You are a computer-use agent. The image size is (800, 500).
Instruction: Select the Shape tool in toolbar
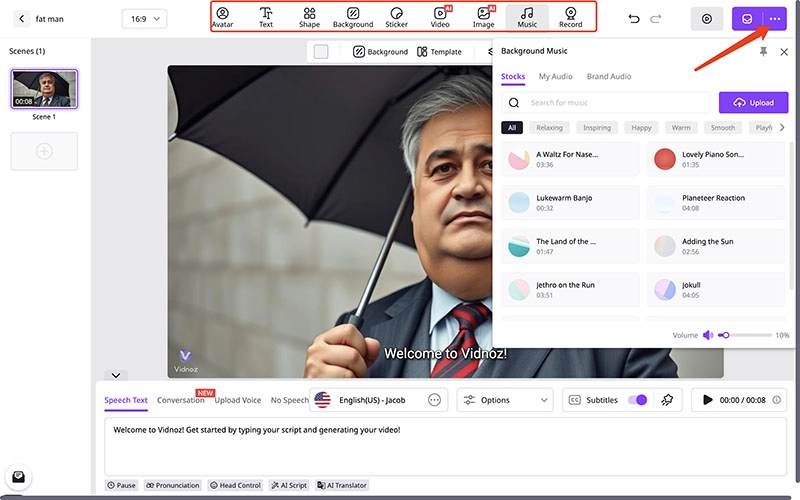tap(309, 17)
